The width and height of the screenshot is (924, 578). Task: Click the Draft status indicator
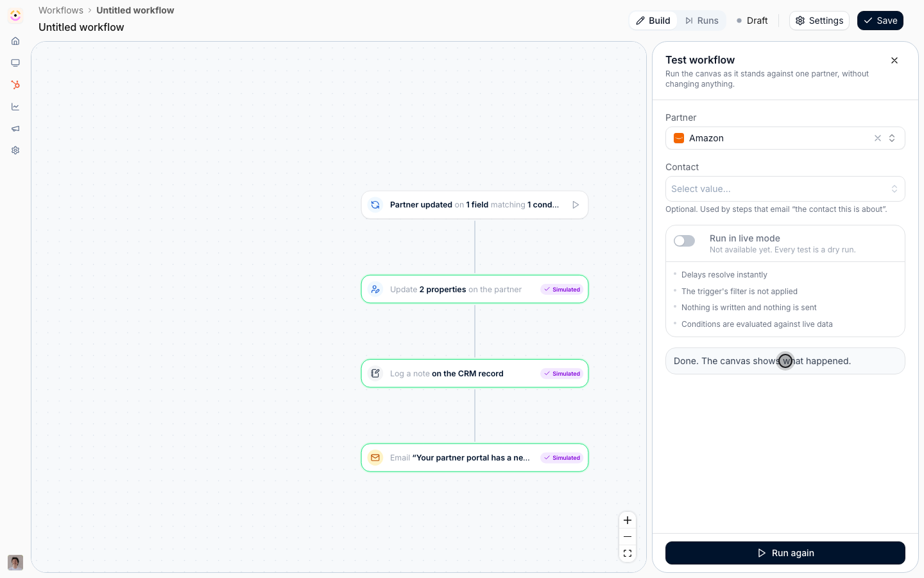(752, 21)
